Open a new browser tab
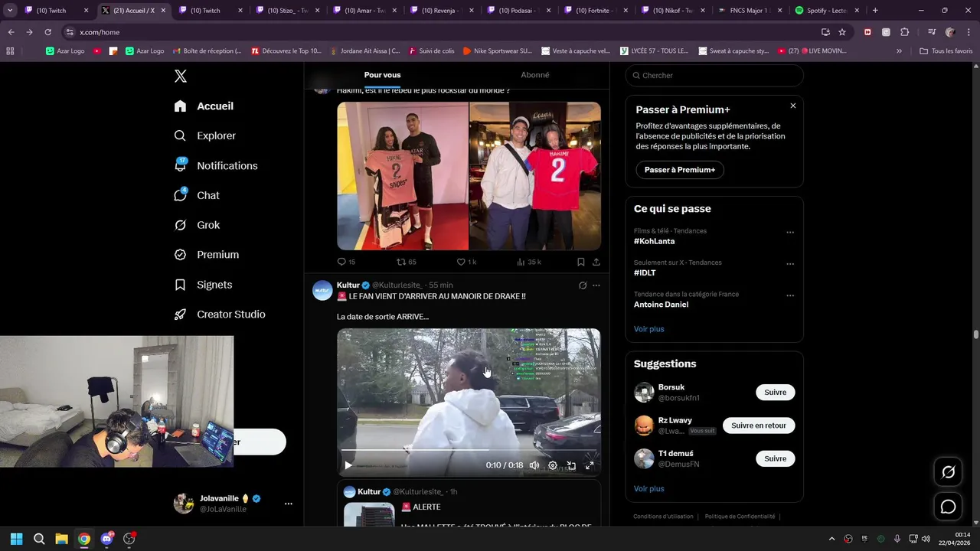 [x=875, y=11]
